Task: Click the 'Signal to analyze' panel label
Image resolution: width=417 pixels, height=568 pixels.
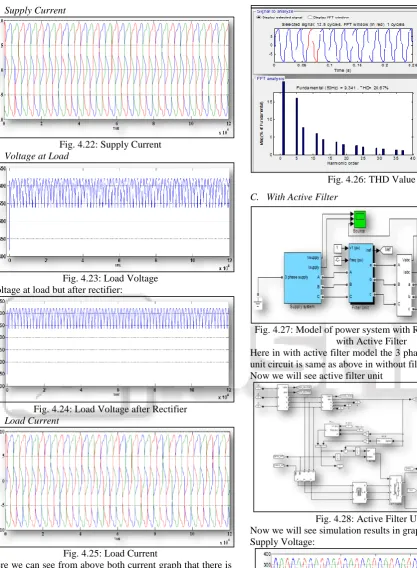Action: pyautogui.click(x=274, y=12)
